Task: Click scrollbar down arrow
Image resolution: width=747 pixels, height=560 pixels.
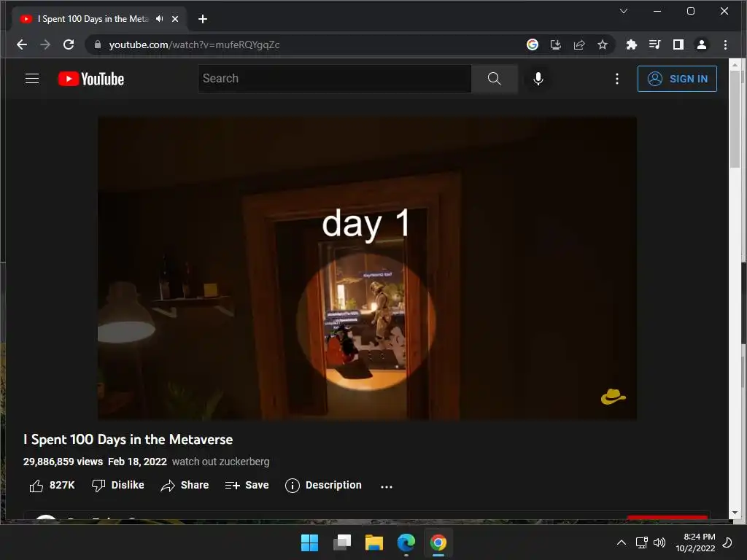Action: 735,513
